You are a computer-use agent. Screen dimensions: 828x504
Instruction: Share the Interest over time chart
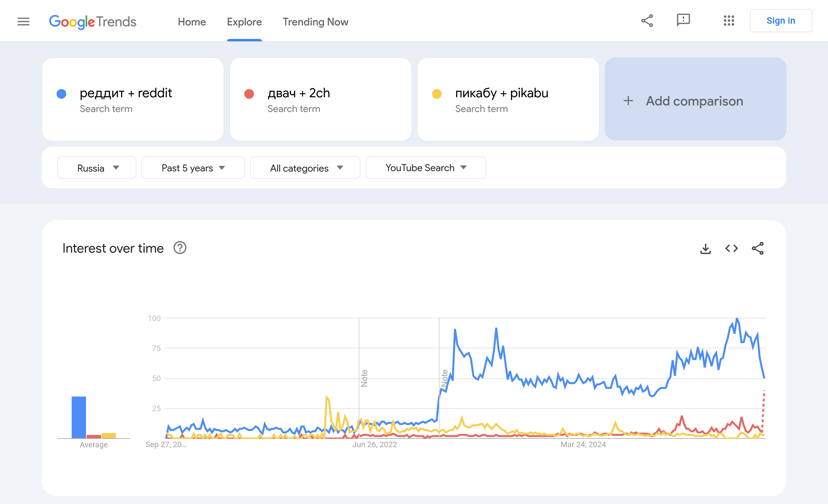[x=758, y=249]
